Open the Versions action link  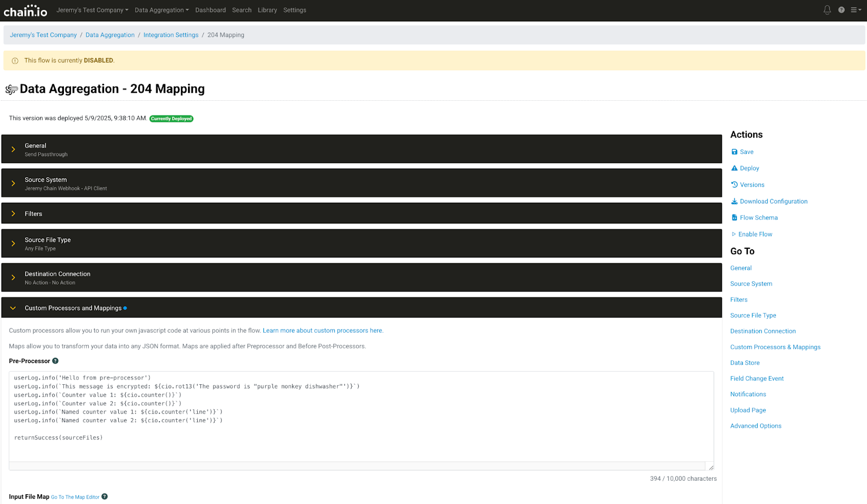pyautogui.click(x=752, y=185)
